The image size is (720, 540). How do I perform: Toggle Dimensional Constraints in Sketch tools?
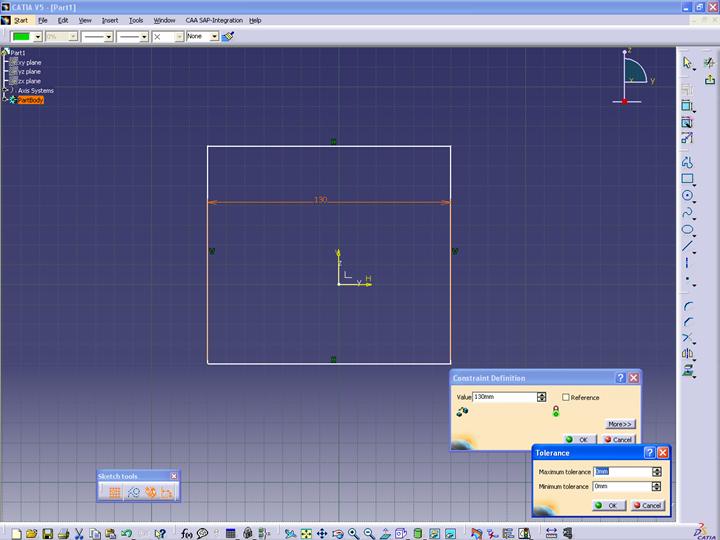click(x=166, y=493)
